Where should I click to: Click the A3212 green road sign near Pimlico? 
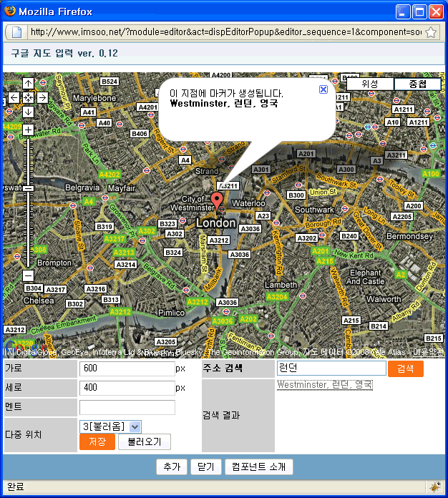(x=198, y=302)
